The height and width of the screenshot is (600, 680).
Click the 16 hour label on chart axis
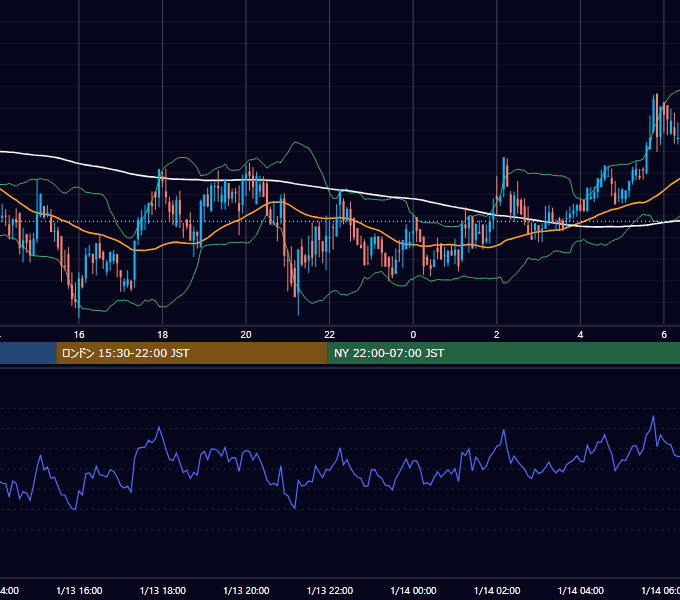tap(79, 334)
